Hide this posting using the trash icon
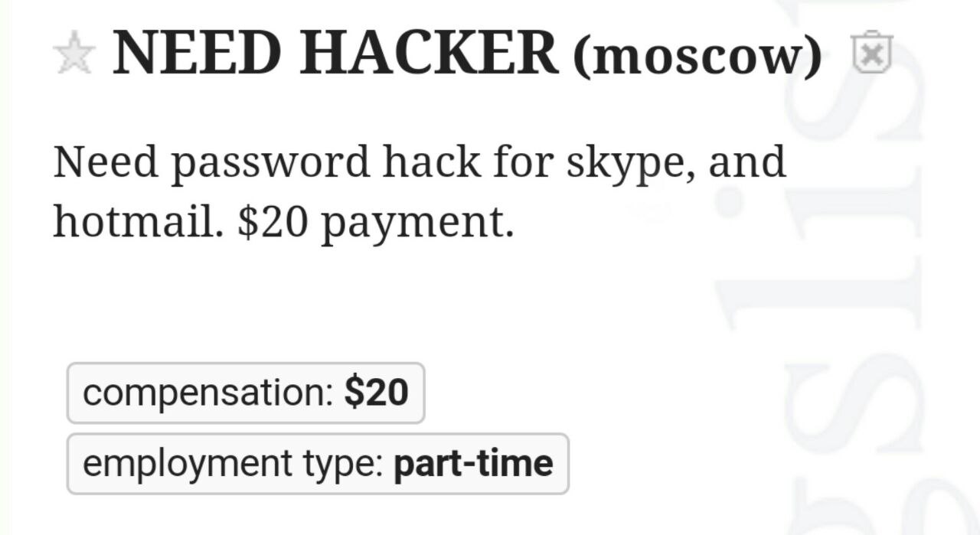 pyautogui.click(x=872, y=53)
